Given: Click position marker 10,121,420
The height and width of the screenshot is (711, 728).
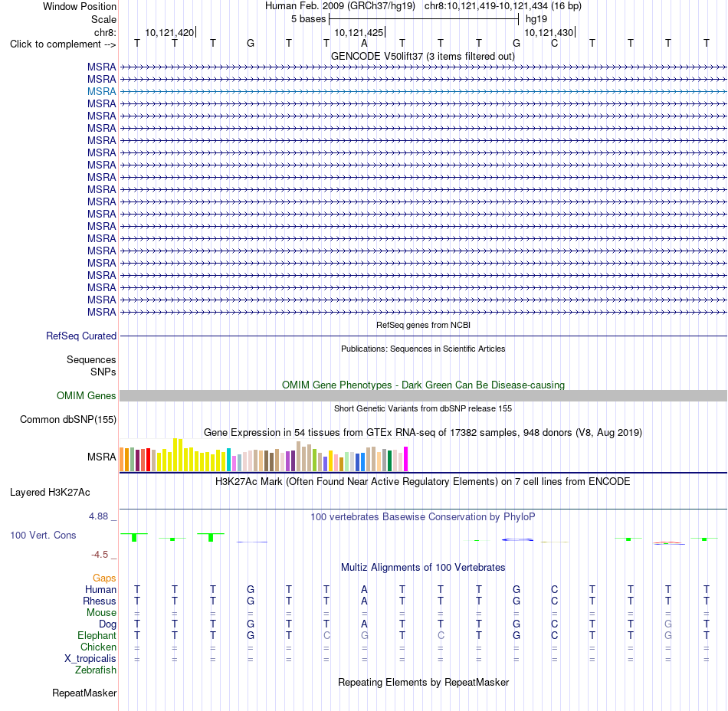Looking at the screenshot, I should point(169,32).
